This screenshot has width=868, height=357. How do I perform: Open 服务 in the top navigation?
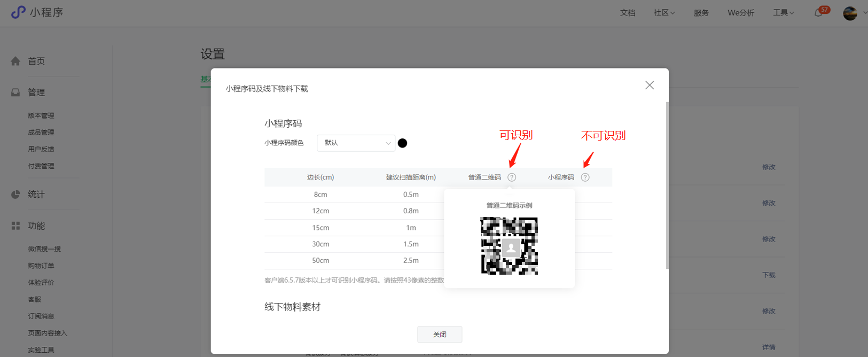701,13
